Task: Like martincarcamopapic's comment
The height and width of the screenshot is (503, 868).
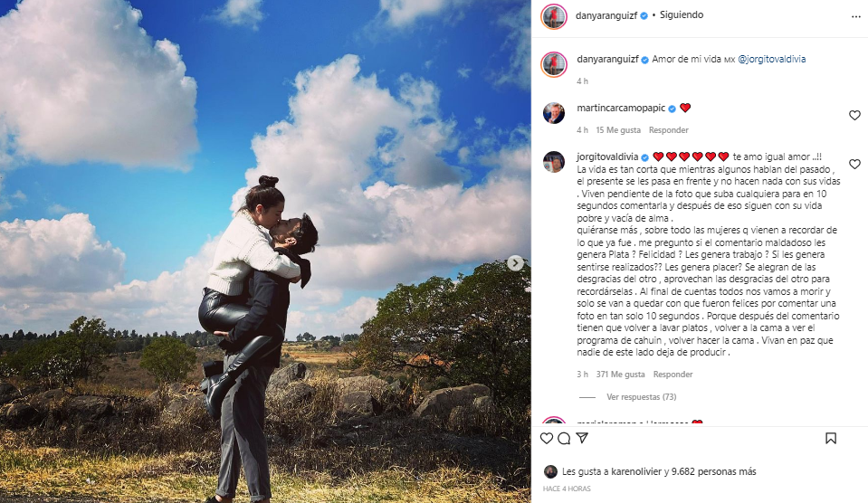Action: click(x=854, y=115)
